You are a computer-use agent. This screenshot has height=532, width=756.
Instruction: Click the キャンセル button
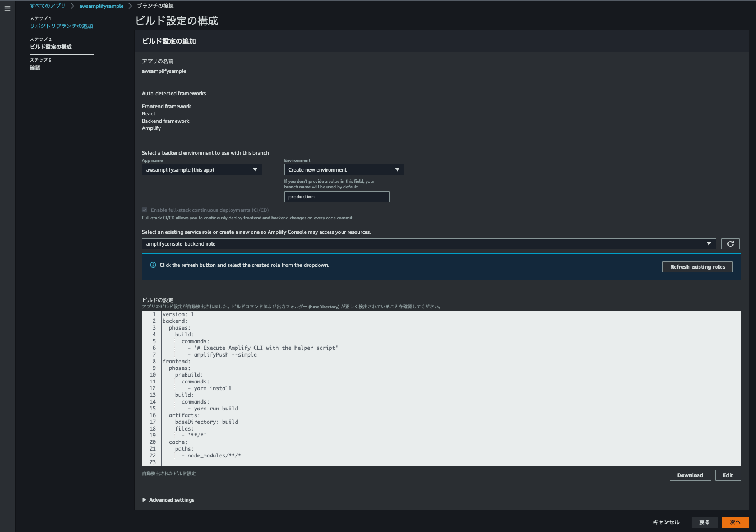(x=666, y=522)
